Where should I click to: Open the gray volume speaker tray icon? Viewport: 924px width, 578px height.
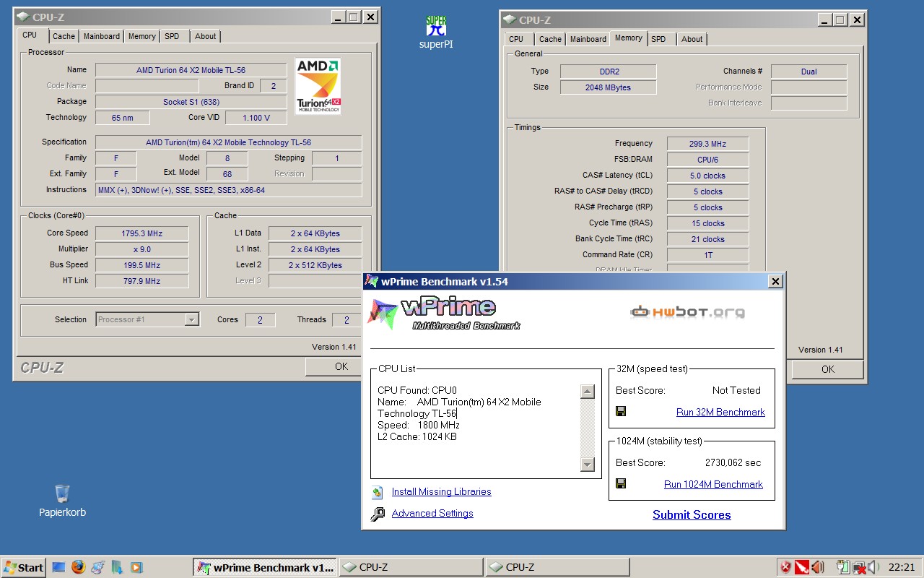click(873, 567)
